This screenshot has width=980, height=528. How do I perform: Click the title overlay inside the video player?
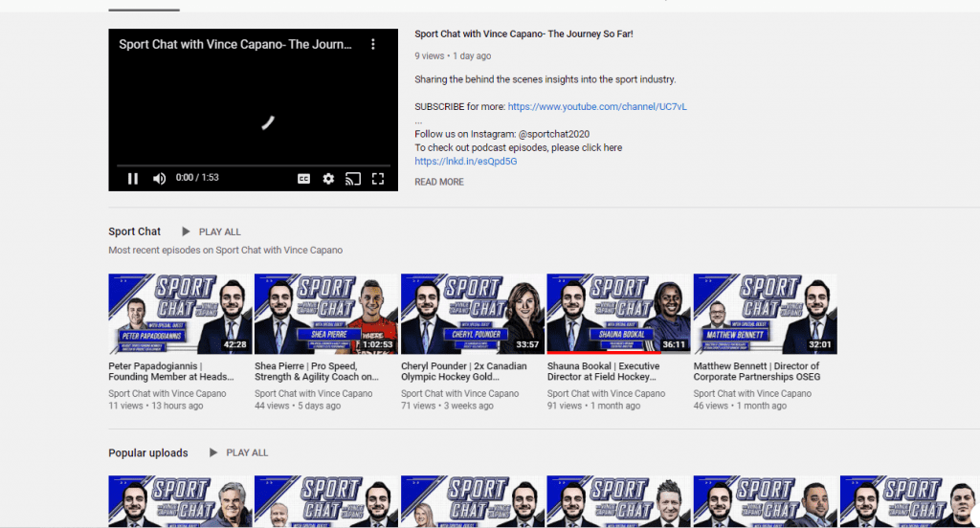(x=235, y=44)
